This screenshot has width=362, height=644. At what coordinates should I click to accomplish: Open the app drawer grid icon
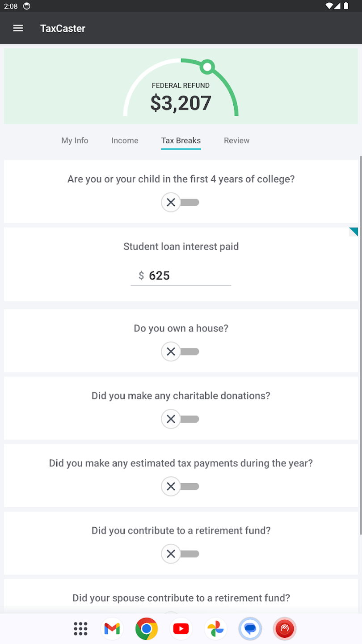click(80, 629)
